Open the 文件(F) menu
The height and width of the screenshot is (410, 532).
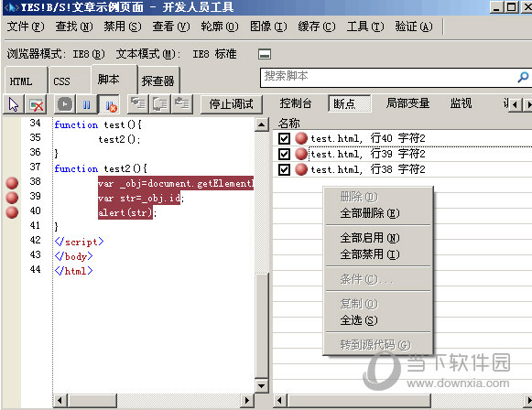(x=26, y=27)
